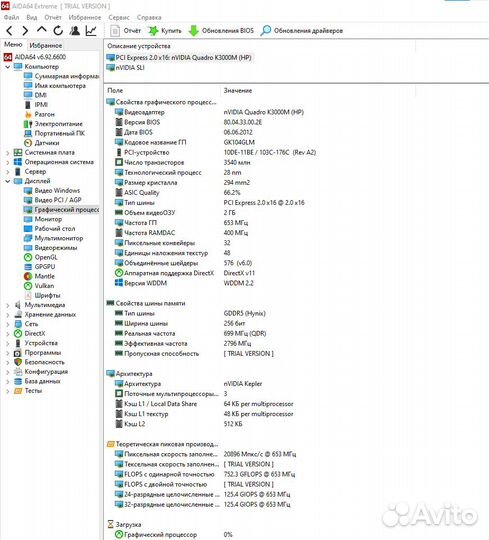Expand the Хранение данных node

[x=8, y=315]
